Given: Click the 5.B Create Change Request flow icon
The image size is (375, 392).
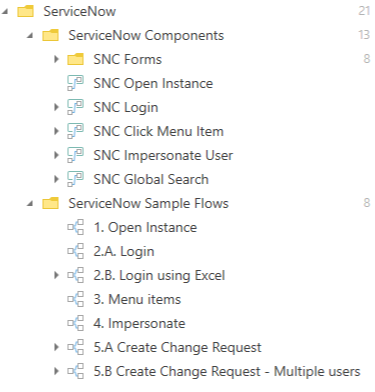Looking at the screenshot, I should [76, 371].
